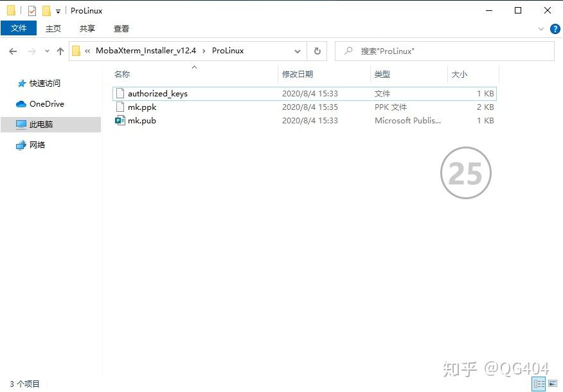563x392 pixels.
Task: Click the Back navigation arrow
Action: (13, 51)
